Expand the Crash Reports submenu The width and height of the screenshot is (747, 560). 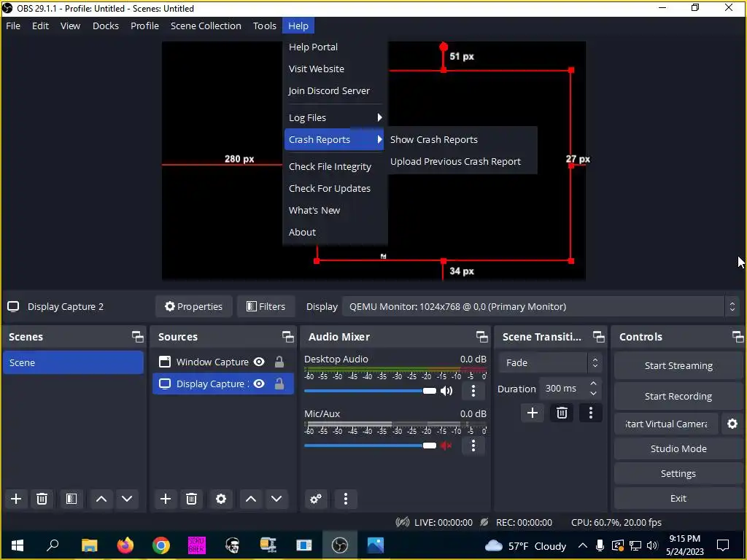tap(335, 139)
